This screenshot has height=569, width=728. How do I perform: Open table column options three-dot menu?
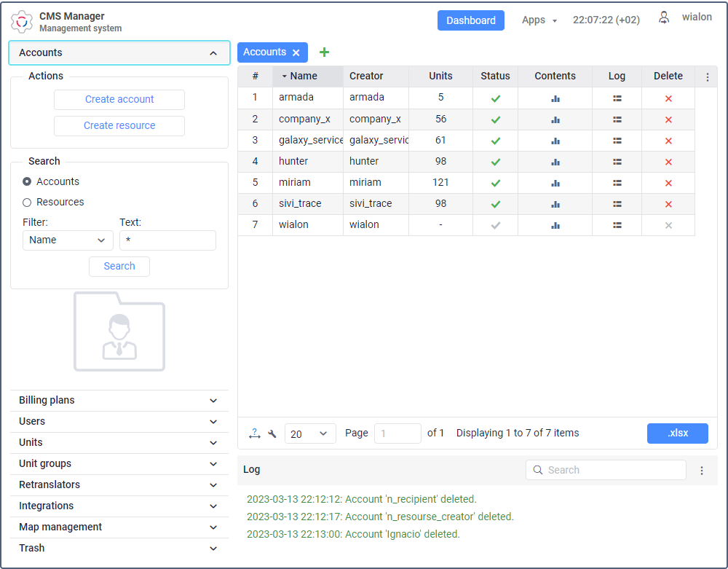[x=707, y=76]
